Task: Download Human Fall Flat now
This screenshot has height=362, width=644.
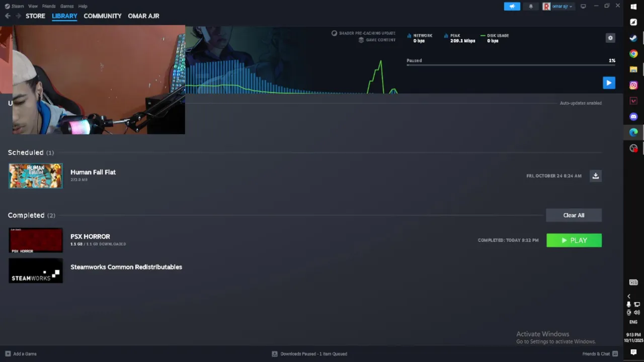Action: pos(596,176)
